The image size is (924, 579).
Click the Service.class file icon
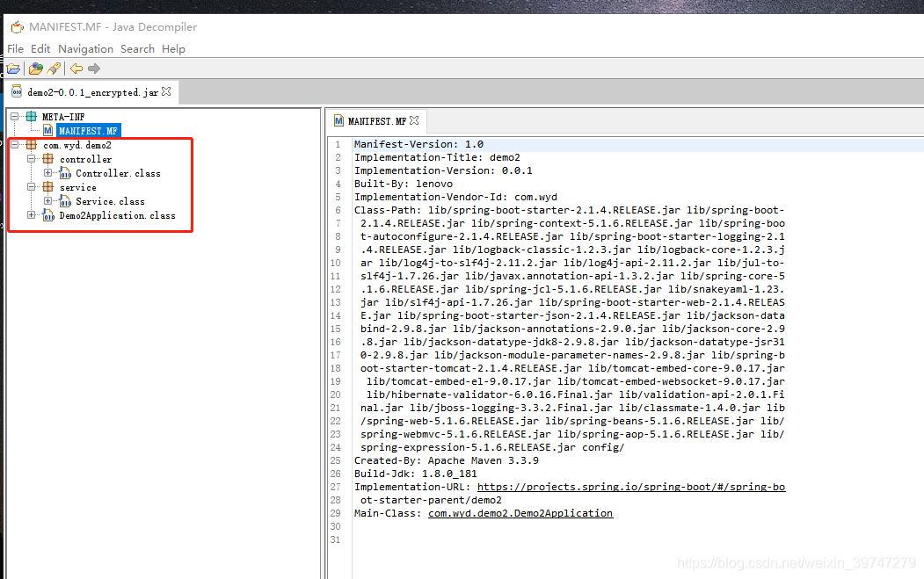(65, 201)
